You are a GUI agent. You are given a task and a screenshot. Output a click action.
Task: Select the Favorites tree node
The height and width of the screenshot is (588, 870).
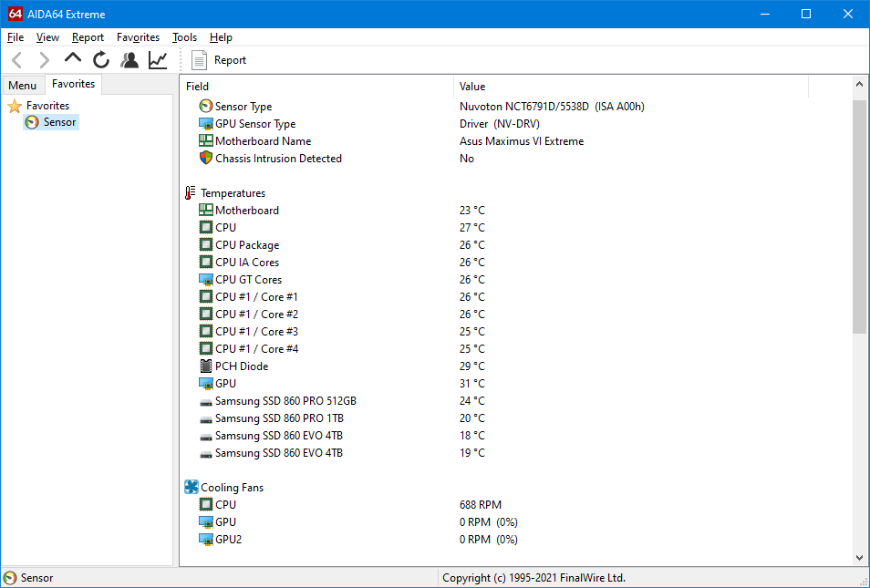click(x=47, y=106)
